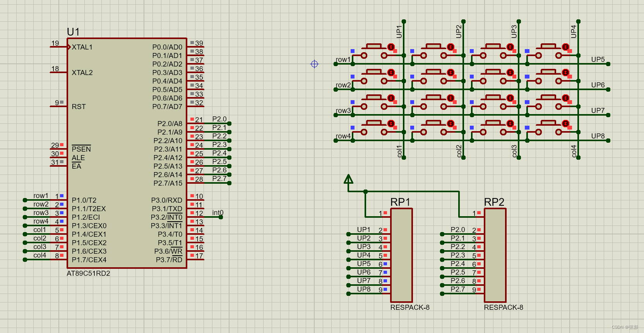The width and height of the screenshot is (644, 333).
Task: Click the UP8 label at the matrix right side
Action: (x=598, y=136)
